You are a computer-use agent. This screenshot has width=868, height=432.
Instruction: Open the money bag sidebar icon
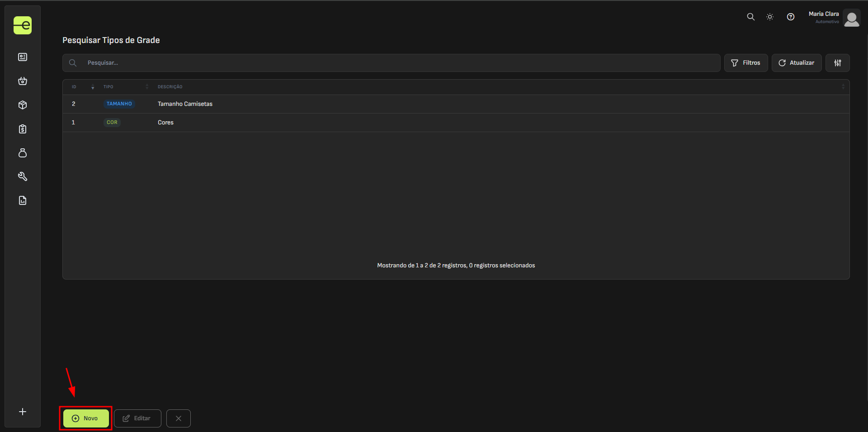tap(23, 153)
